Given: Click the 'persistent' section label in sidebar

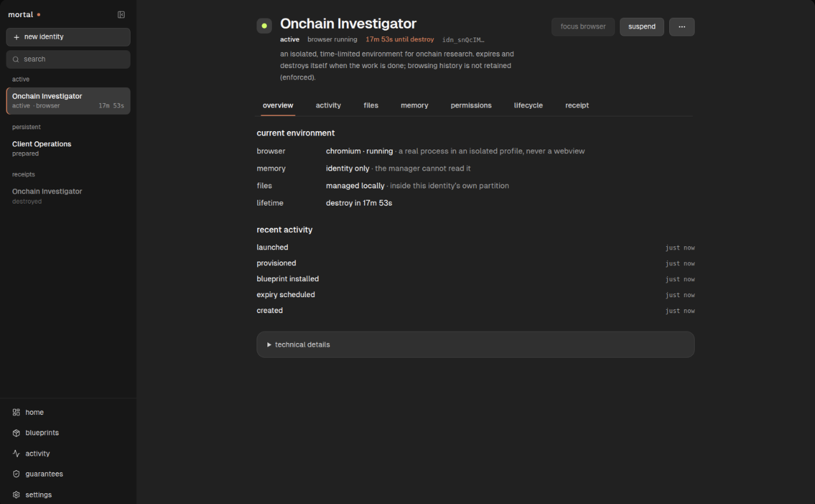Looking at the screenshot, I should (x=26, y=127).
